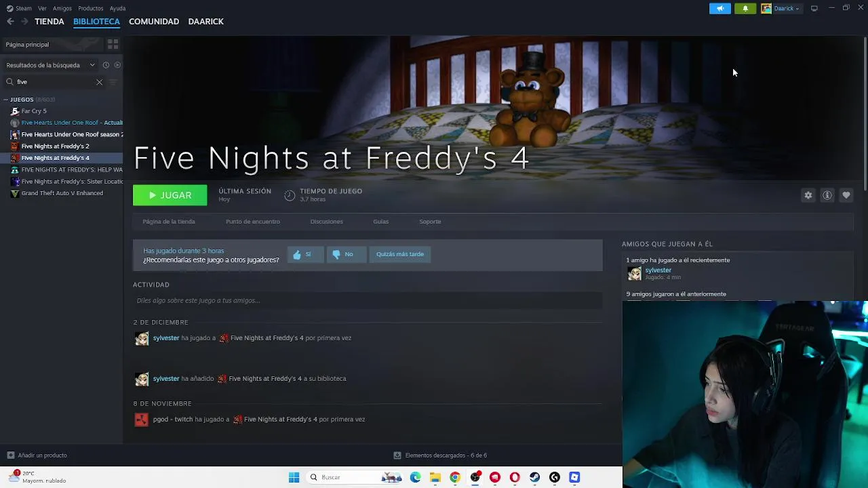Toggle the library grid view icon
Image resolution: width=868 pixels, height=488 pixels.
113,44
